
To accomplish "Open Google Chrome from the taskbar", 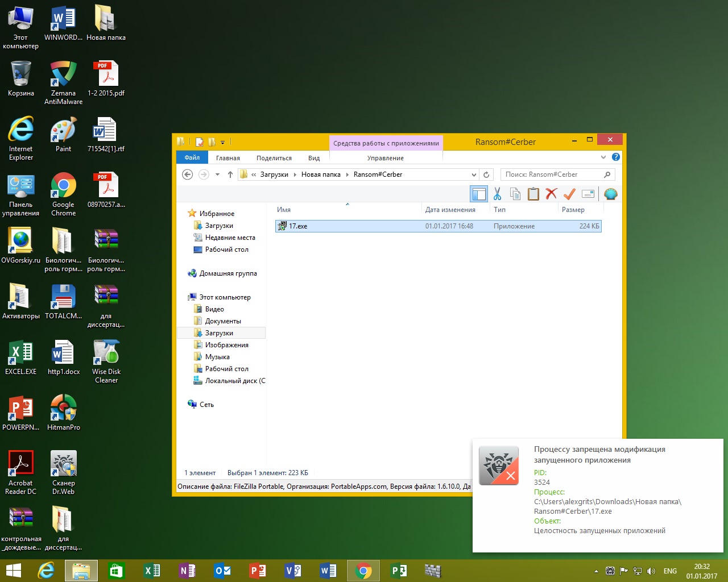I will tap(363, 571).
